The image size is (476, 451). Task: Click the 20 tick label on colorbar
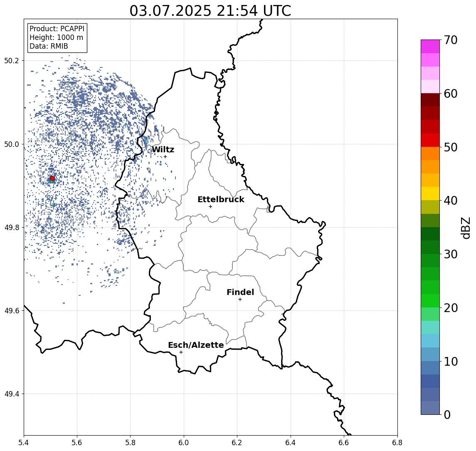pyautogui.click(x=451, y=308)
